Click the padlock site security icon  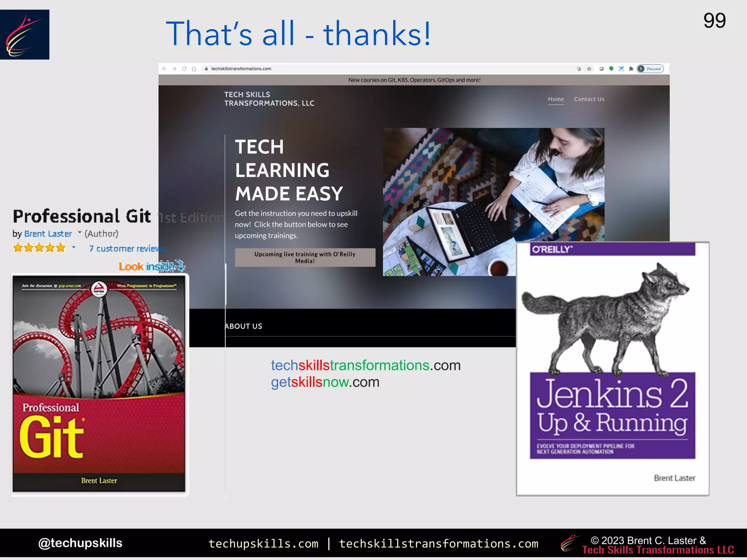(x=206, y=69)
